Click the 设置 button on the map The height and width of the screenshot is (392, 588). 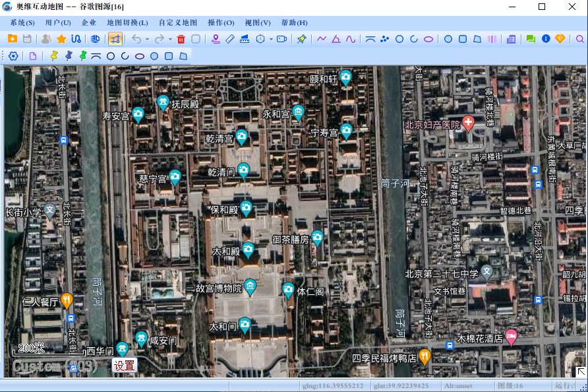[x=124, y=366]
